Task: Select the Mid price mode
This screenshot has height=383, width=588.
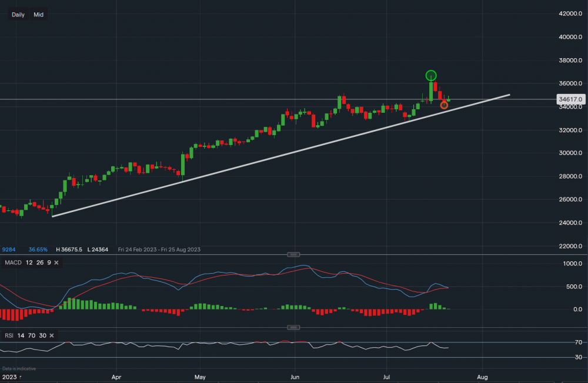Action: click(38, 14)
